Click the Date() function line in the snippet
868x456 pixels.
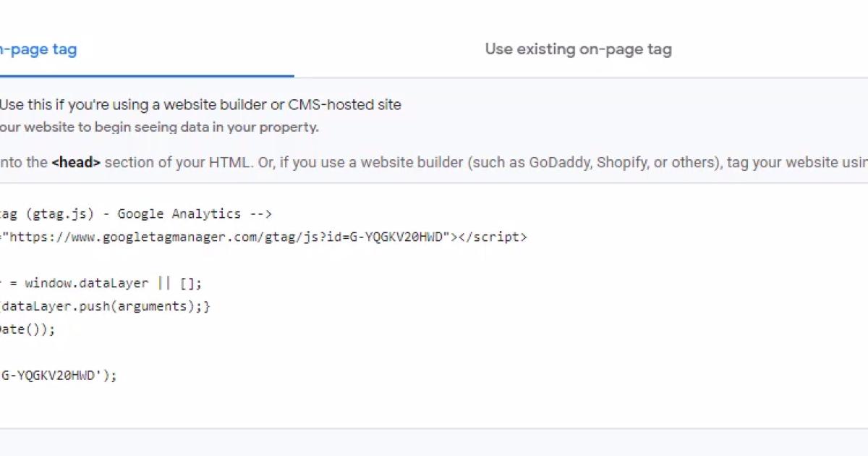click(x=27, y=329)
